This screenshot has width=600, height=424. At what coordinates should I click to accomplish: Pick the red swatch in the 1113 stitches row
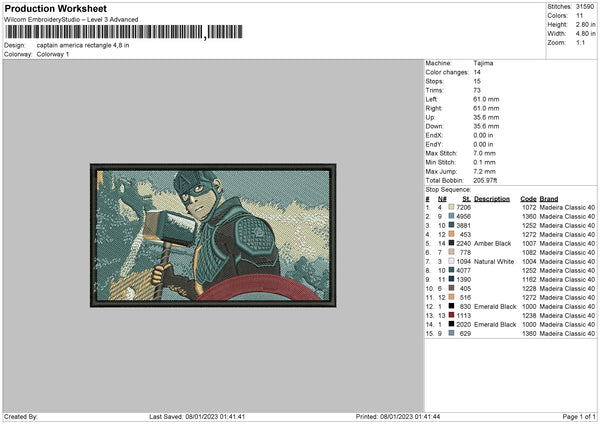tap(451, 315)
